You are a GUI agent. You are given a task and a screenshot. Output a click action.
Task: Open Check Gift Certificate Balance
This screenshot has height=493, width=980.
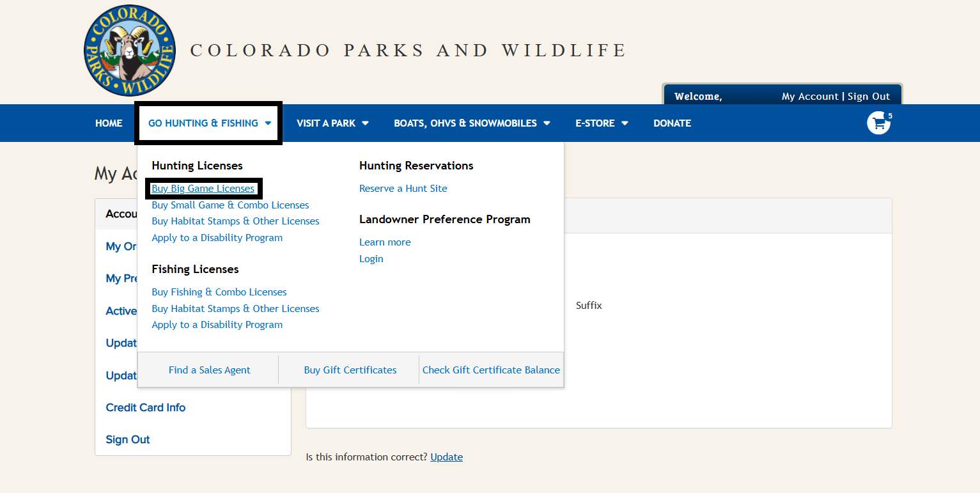491,370
